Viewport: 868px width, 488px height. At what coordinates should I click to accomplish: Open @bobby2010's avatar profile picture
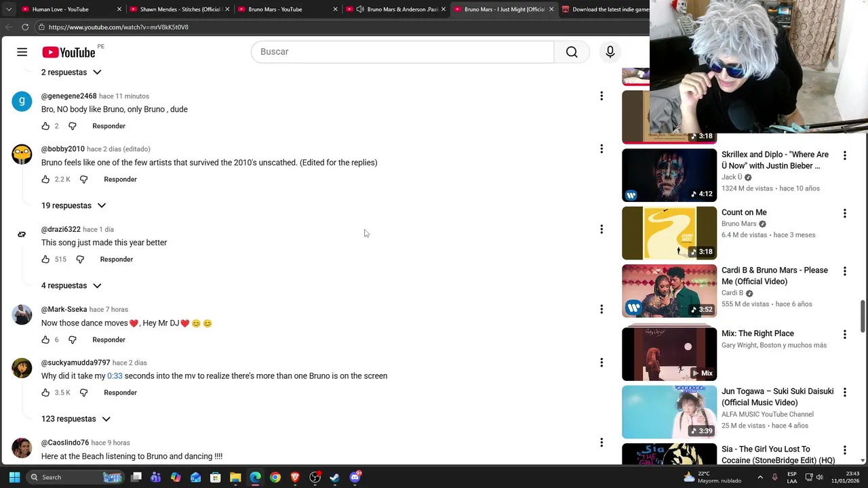click(22, 154)
